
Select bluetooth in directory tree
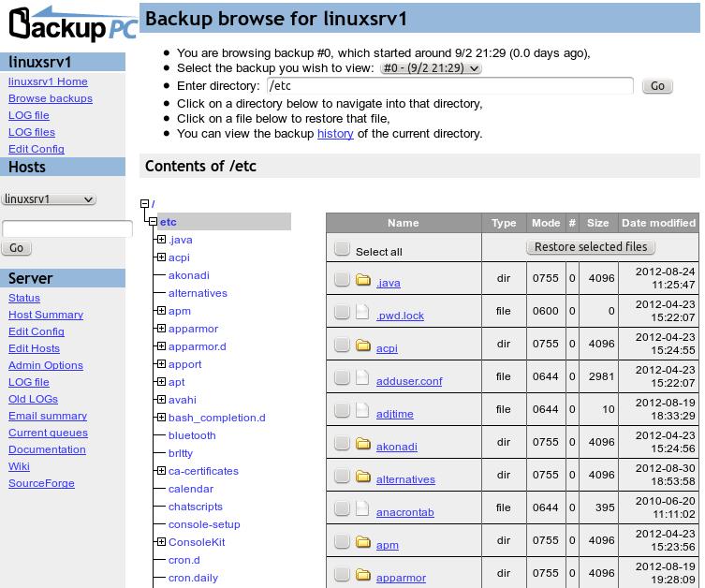click(x=192, y=435)
